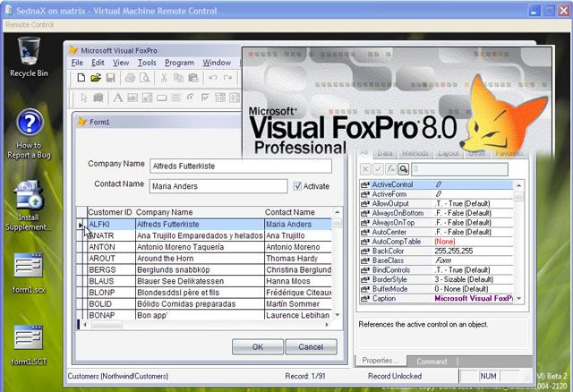
Task: Click the View Classes books icon
Action: [x=98, y=98]
